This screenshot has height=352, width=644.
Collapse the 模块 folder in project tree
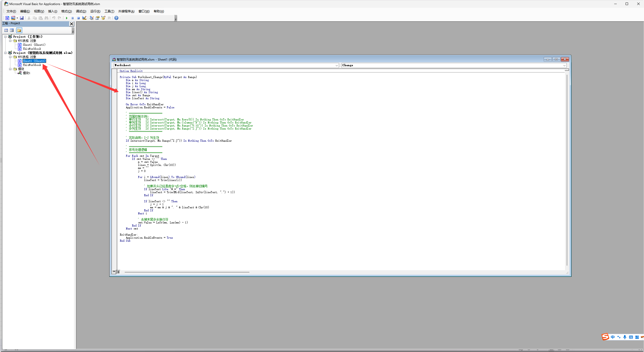pos(10,69)
